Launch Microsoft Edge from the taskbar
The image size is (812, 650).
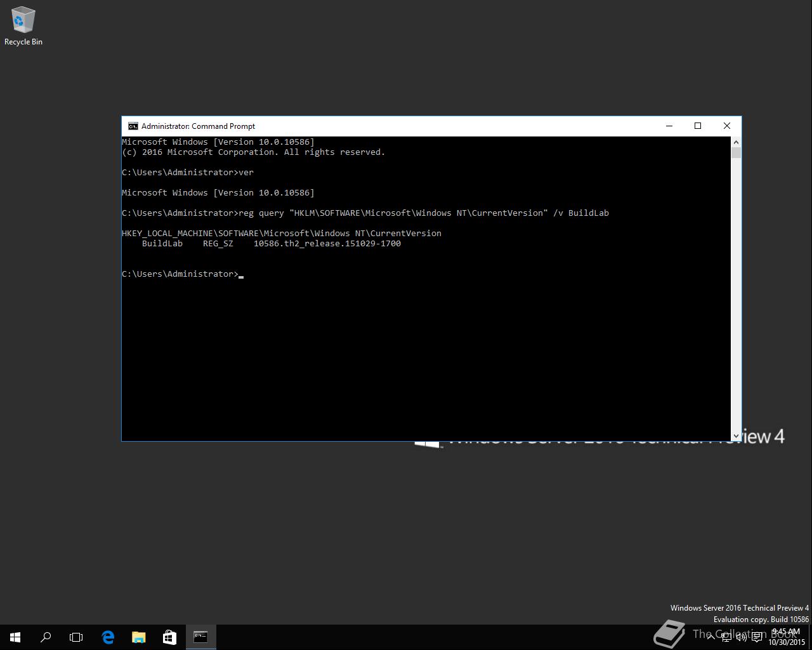[108, 637]
